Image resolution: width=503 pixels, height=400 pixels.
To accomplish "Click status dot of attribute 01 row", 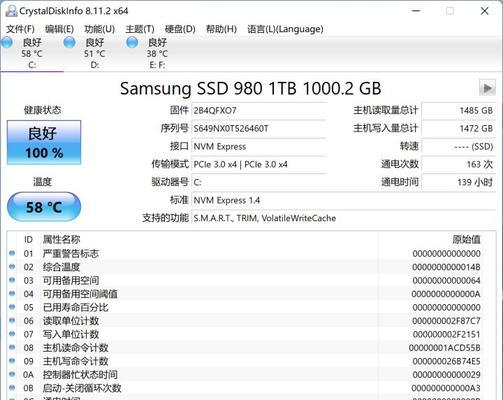I will [x=12, y=253].
